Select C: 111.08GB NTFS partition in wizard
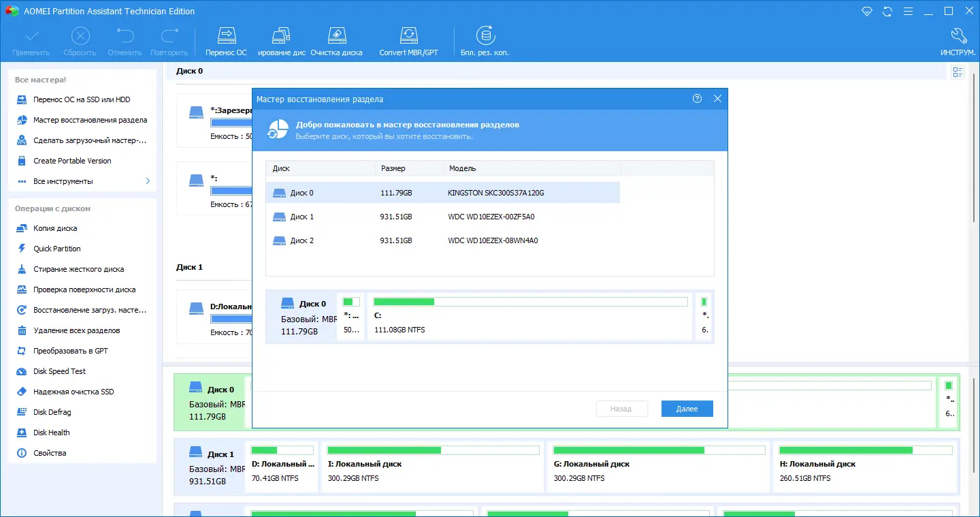This screenshot has width=980, height=517. pos(530,317)
